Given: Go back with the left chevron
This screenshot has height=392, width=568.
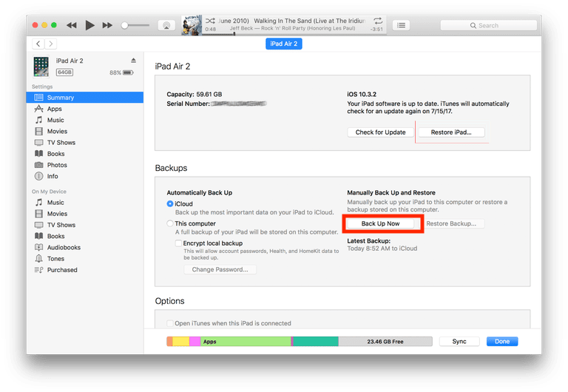Looking at the screenshot, I should (38, 44).
